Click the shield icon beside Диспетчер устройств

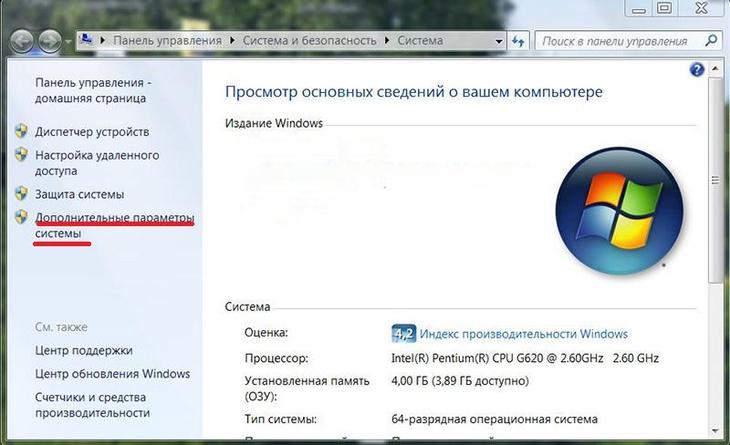(21, 131)
